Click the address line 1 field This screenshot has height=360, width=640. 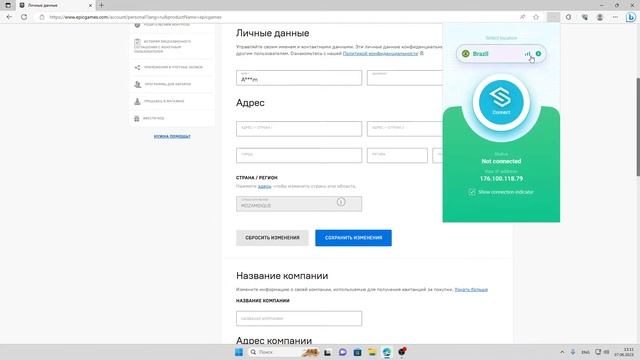coord(299,129)
